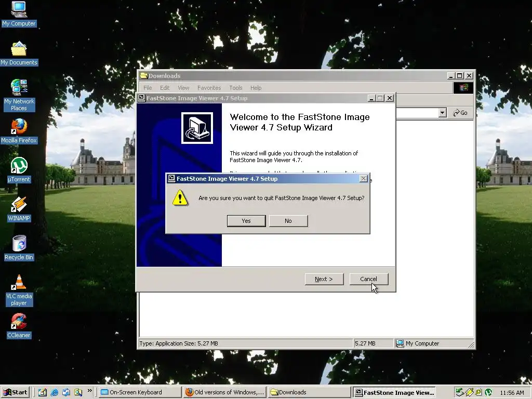Select the My Documents desktop icon
532x399 pixels.
click(x=19, y=54)
